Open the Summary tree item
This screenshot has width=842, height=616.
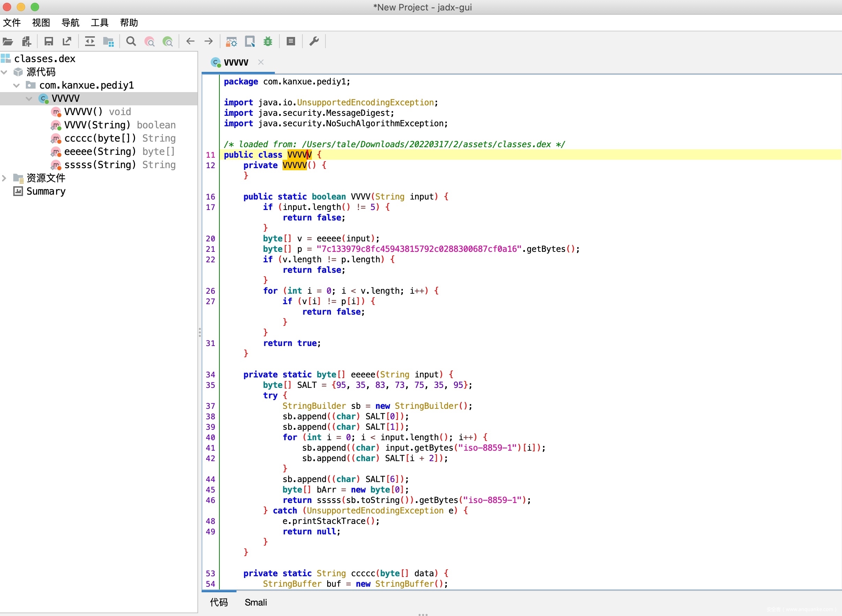[x=45, y=191]
